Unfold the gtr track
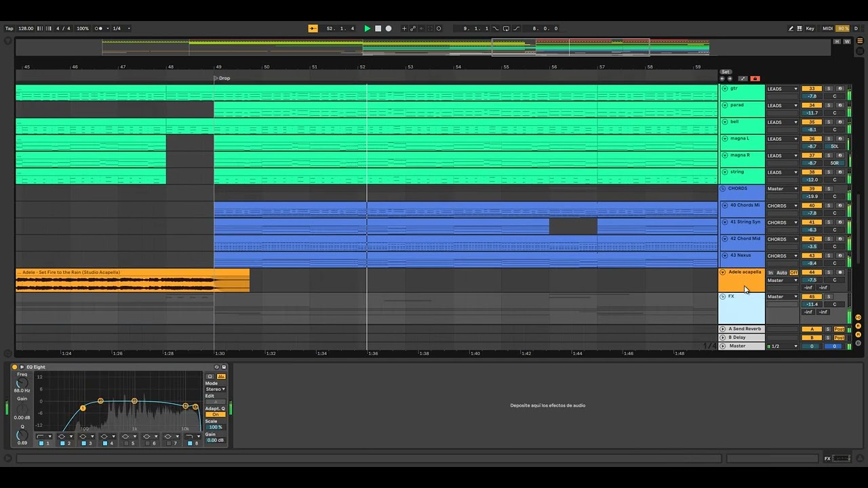Image resolution: width=868 pixels, height=488 pixels. pyautogui.click(x=724, y=89)
